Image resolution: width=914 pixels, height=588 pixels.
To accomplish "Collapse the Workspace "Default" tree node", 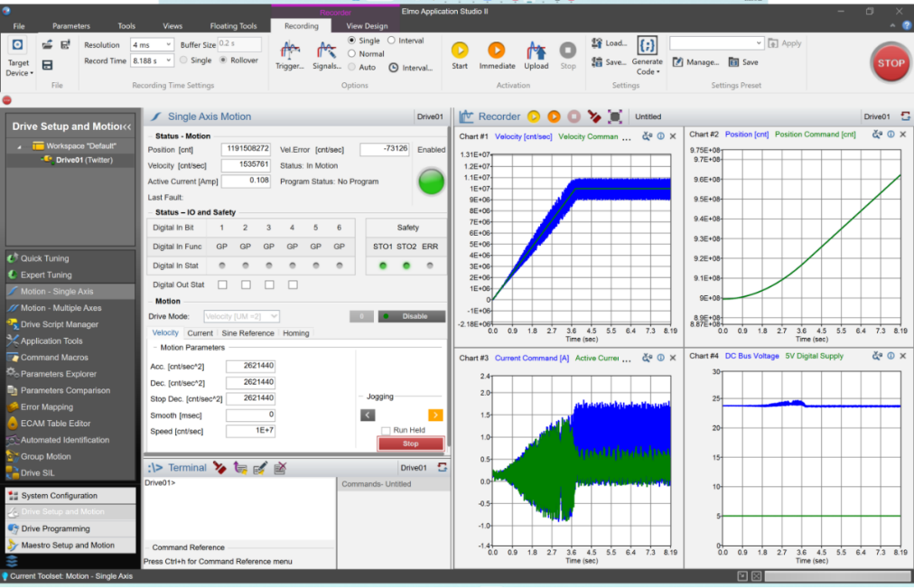I will (x=19, y=146).
